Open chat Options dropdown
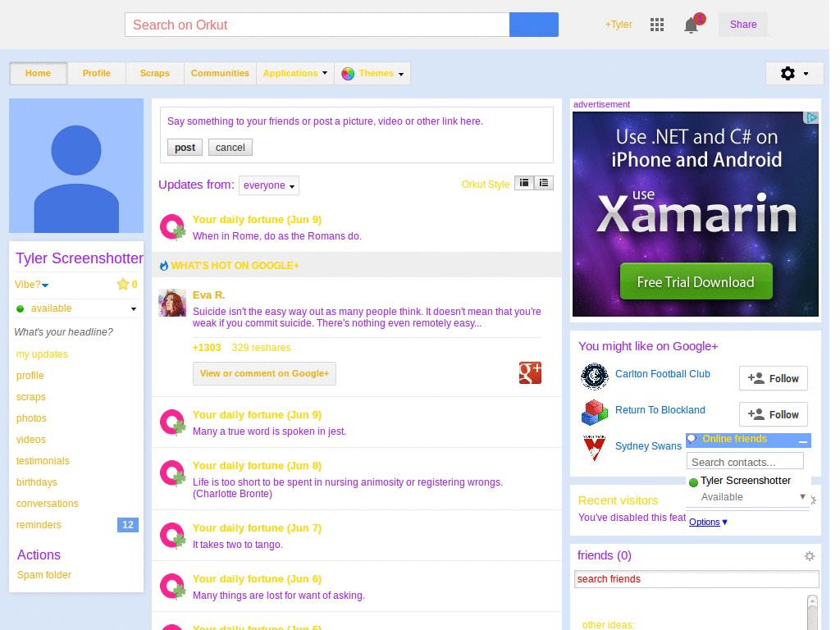Screen dimensions: 840x630 (x=708, y=522)
